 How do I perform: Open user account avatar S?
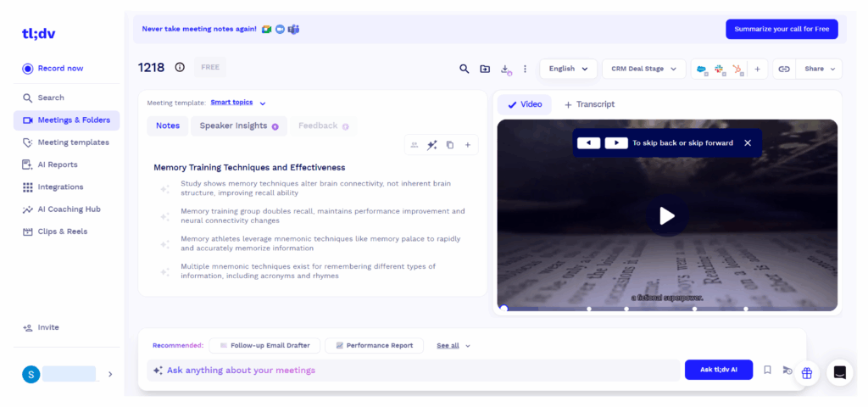coord(31,374)
